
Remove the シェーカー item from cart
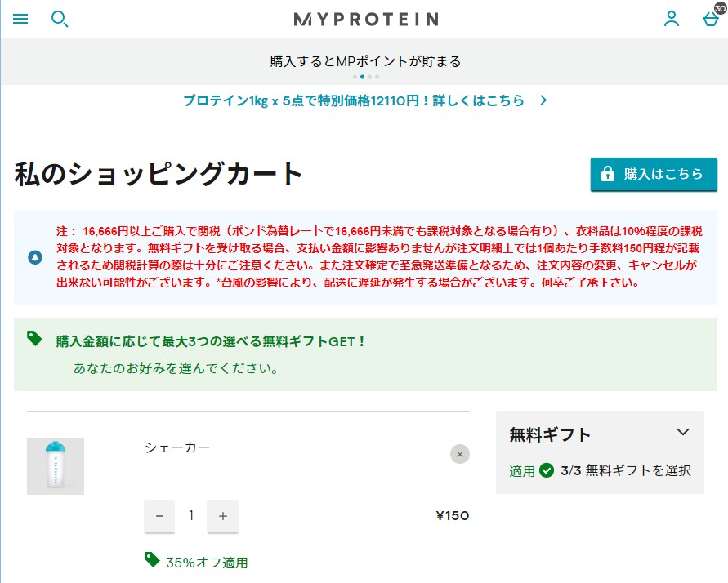tap(460, 455)
